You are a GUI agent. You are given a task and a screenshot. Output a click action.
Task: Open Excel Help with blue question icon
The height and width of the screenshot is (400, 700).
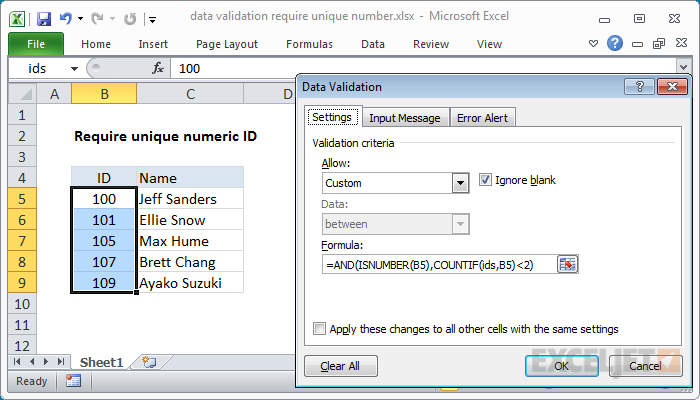pyautogui.click(x=615, y=44)
